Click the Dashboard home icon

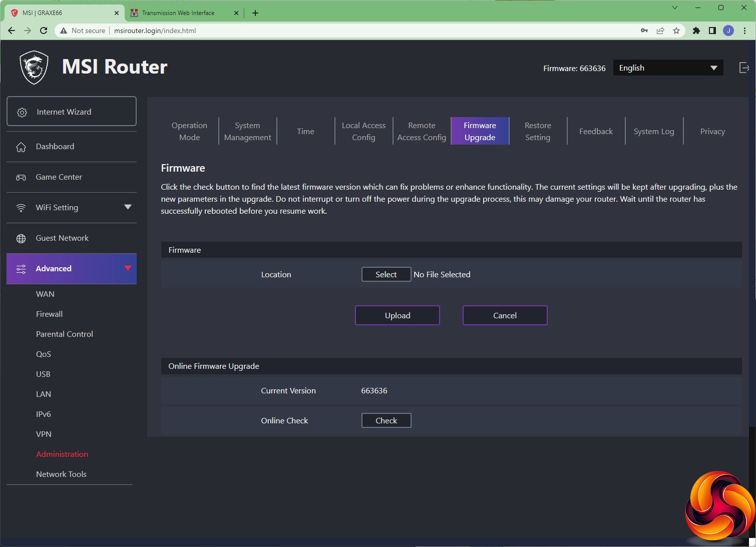coord(21,147)
